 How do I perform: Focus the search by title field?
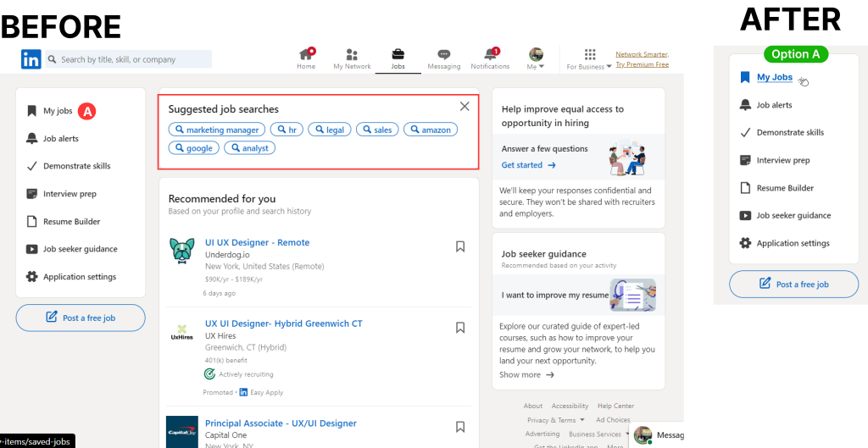[129, 59]
